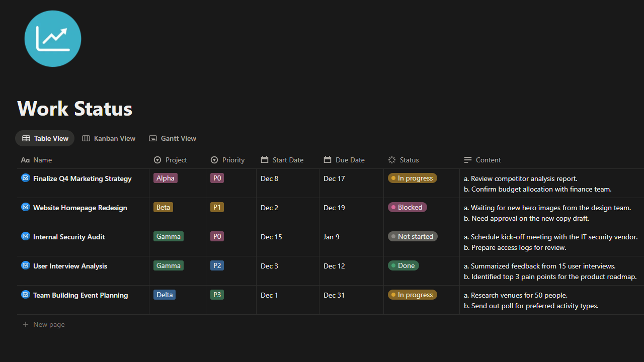Image resolution: width=644 pixels, height=362 pixels.
Task: Click the Table View grid icon
Action: (x=26, y=138)
